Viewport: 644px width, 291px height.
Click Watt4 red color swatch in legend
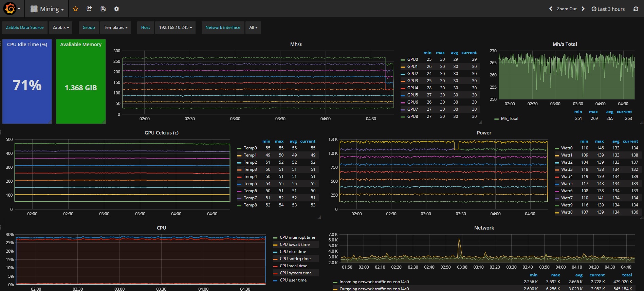(557, 177)
